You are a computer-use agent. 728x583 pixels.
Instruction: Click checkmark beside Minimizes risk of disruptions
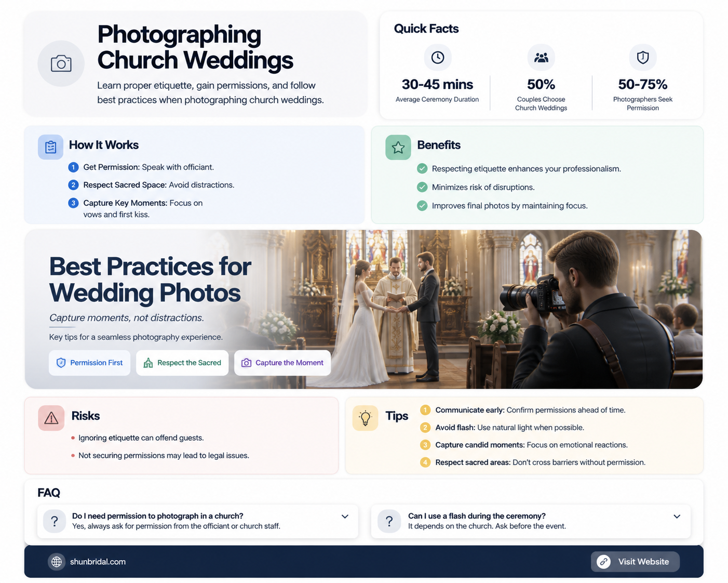422,187
